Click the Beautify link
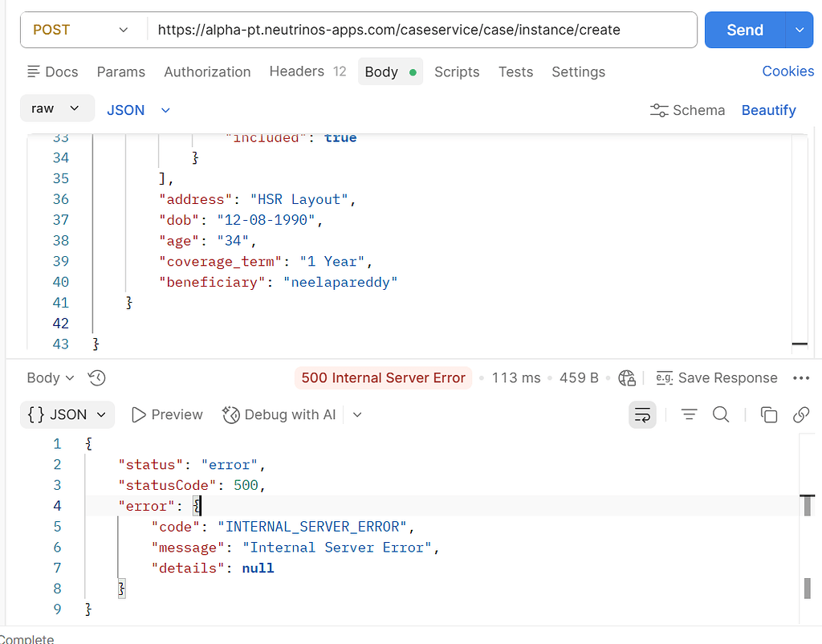Screen dimensions: 822x644 click(768, 110)
